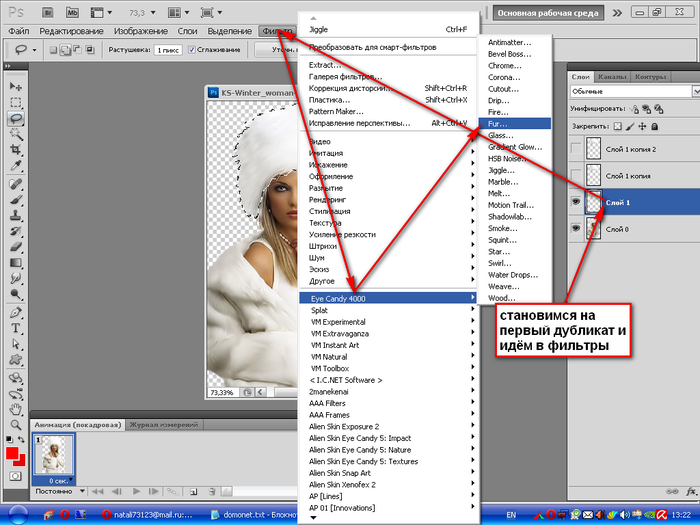Hide layer Слой 0 via eye icon

tap(576, 229)
